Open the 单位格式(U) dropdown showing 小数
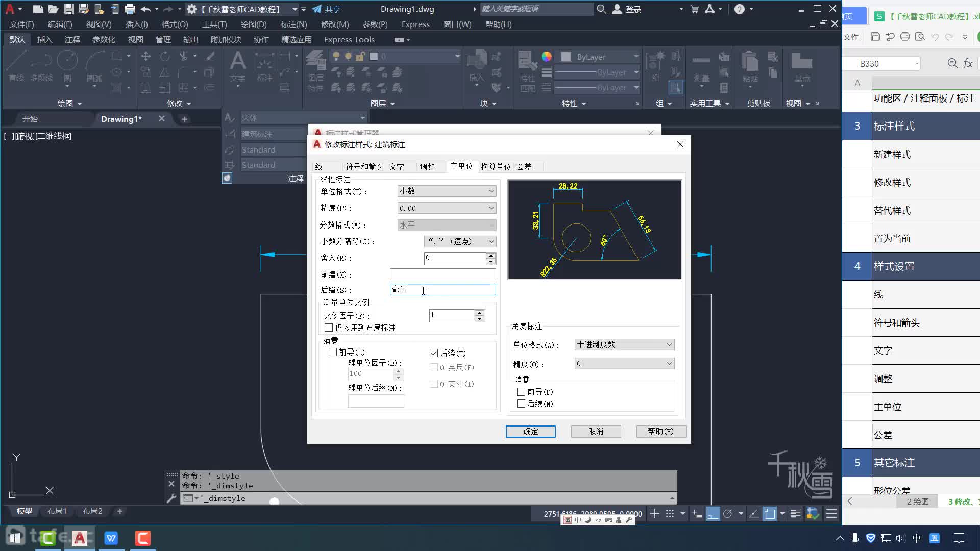Viewport: 980px width, 551px height. pyautogui.click(x=447, y=191)
